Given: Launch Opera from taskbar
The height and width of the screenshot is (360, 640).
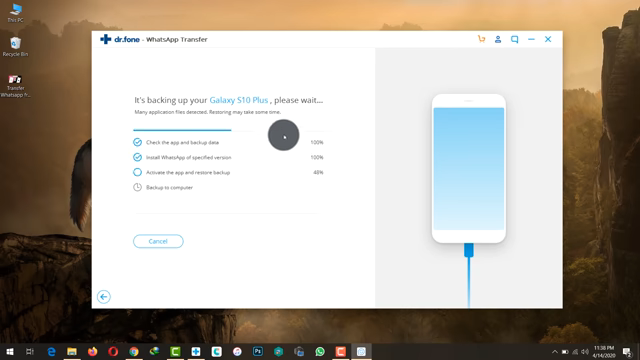Looking at the screenshot, I should point(113,351).
